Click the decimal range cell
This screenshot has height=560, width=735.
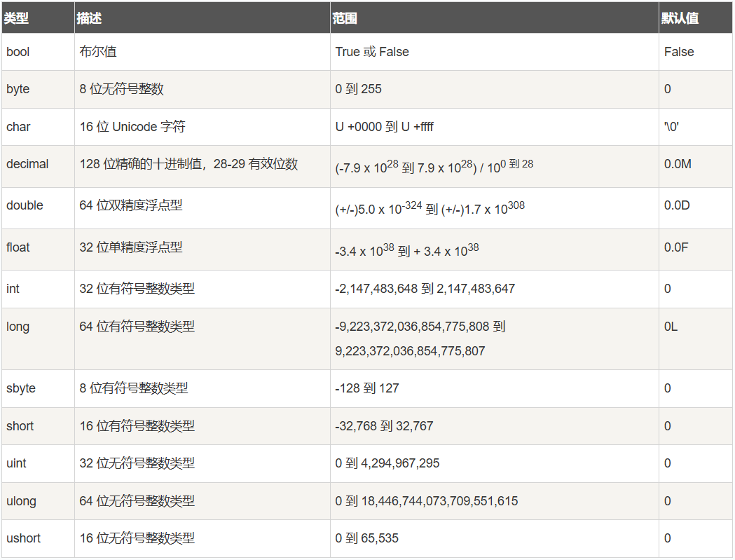[x=495, y=167]
